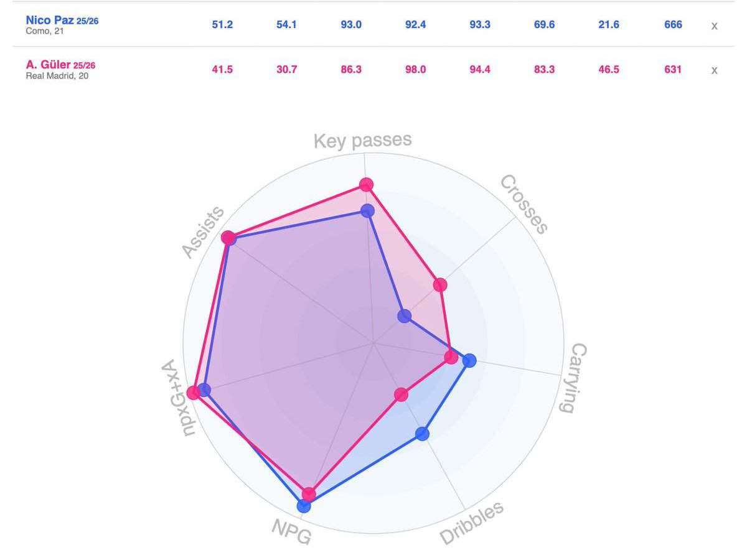Image resolution: width=747 pixels, height=560 pixels.
Task: Click the blue Key passes data point
Action: (x=367, y=211)
